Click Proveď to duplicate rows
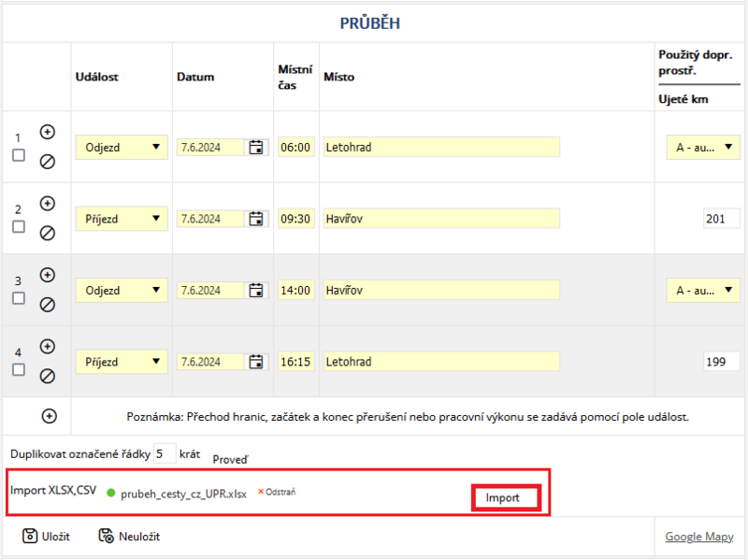The height and width of the screenshot is (560, 748). point(230,460)
